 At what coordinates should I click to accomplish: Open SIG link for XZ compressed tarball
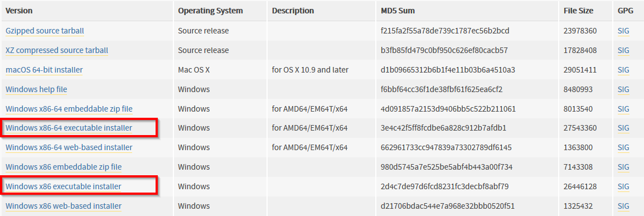pos(623,50)
